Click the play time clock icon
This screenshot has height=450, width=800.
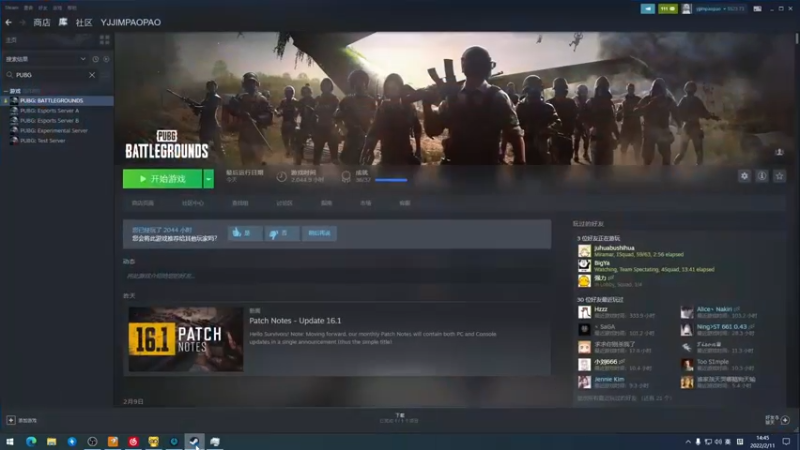(x=281, y=177)
